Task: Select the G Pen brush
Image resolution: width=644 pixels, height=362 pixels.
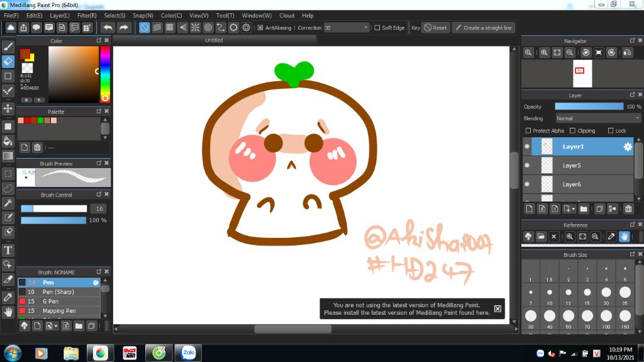Action: pyautogui.click(x=58, y=302)
